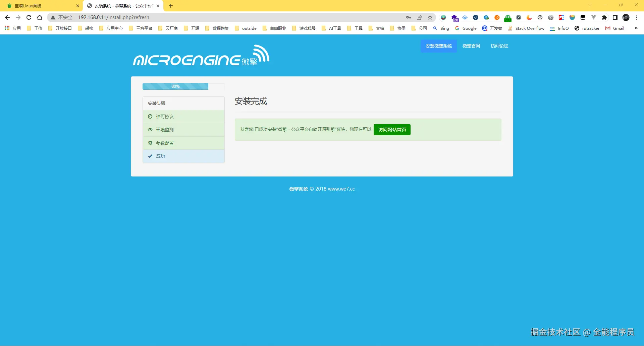
Task: Open the 访问论坛 nav link
Action: (499, 46)
